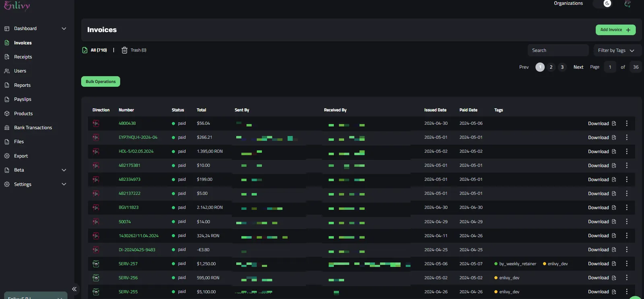Open Reports from the sidebar
This screenshot has width=644, height=299.
coord(22,85)
